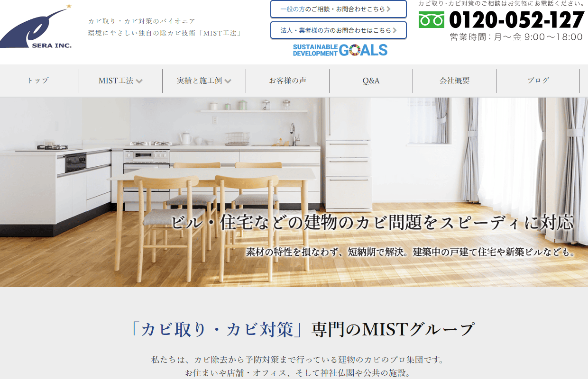Image resolution: width=588 pixels, height=379 pixels.
Task: Open お客様の声 page
Action: (287, 81)
